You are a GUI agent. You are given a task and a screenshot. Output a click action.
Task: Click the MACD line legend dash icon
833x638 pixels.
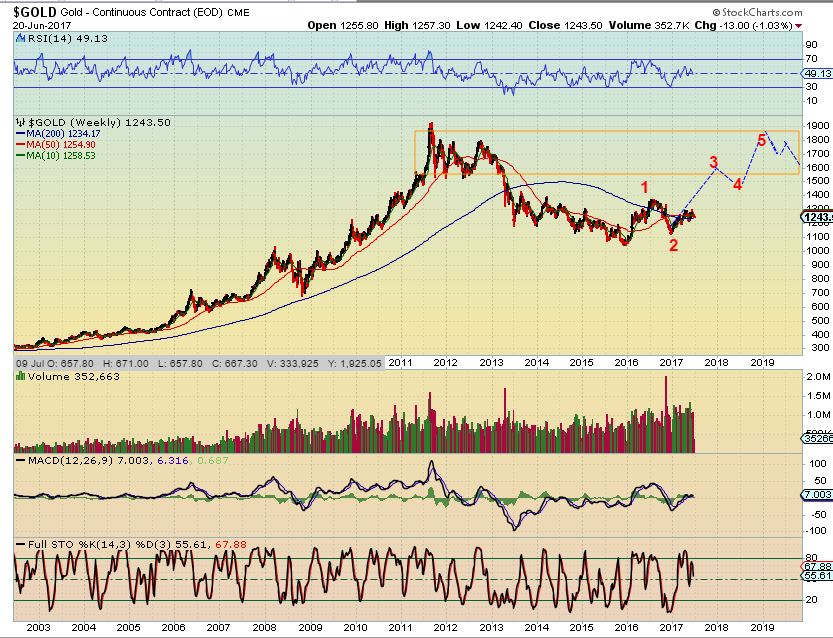click(x=21, y=460)
